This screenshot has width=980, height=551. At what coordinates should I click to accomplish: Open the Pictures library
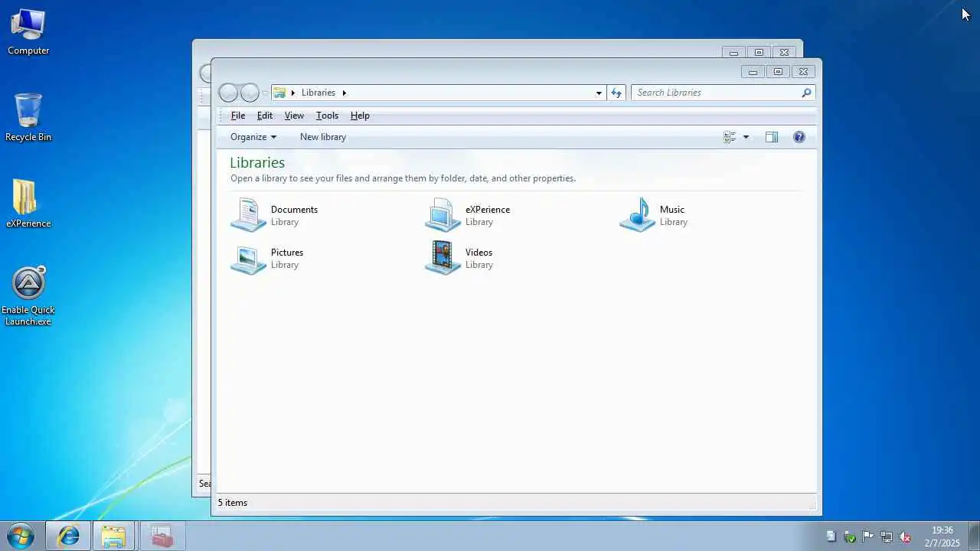tap(267, 258)
